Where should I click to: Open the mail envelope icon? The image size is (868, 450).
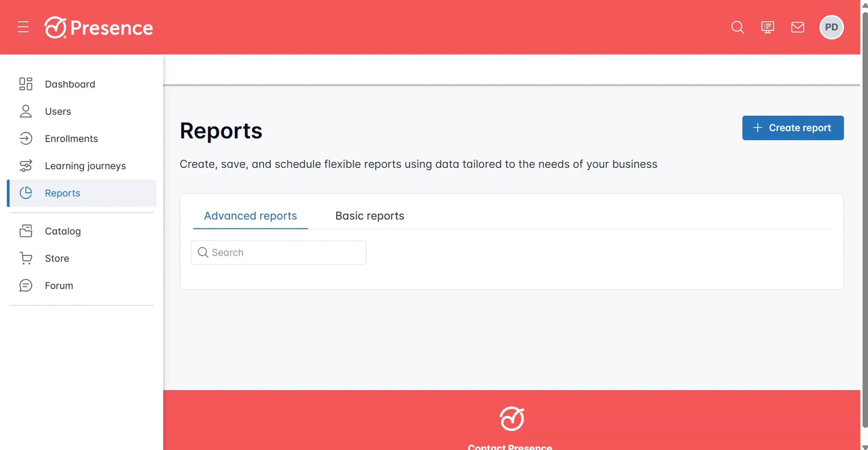point(797,27)
